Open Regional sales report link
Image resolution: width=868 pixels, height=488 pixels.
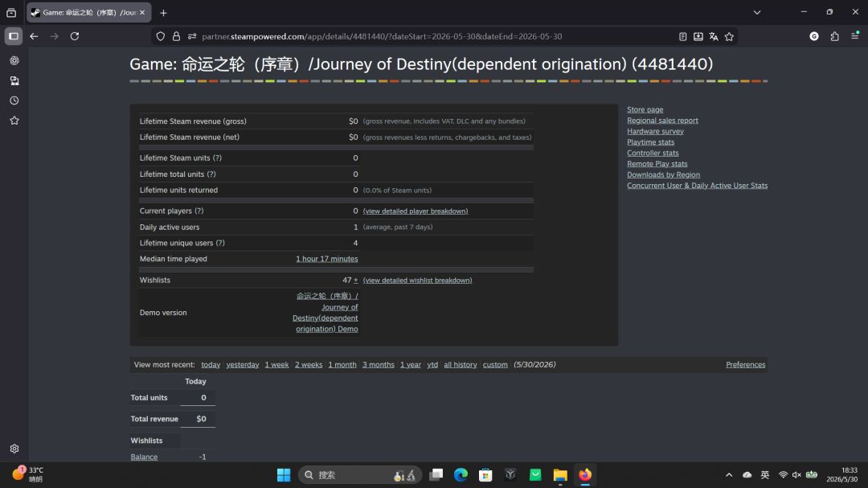[x=662, y=121]
